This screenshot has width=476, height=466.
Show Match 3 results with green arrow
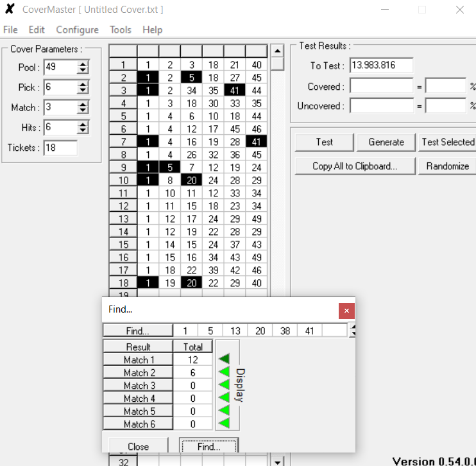tap(224, 384)
